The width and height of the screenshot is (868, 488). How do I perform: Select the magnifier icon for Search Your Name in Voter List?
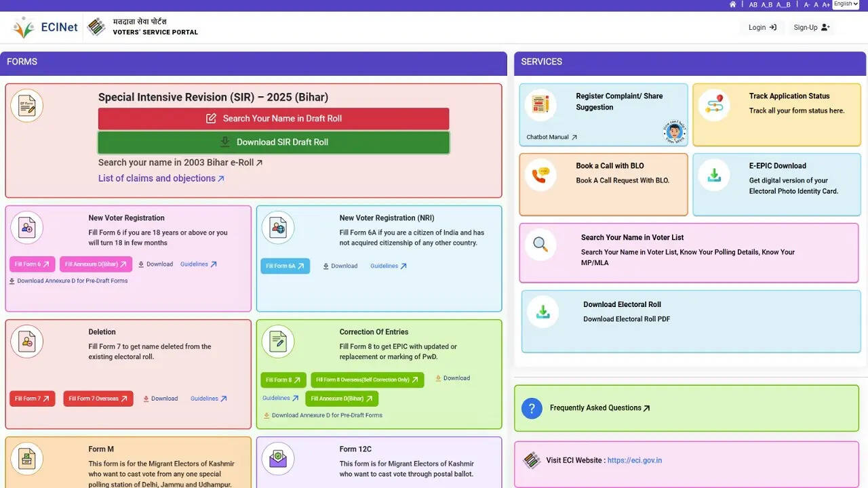coord(540,245)
